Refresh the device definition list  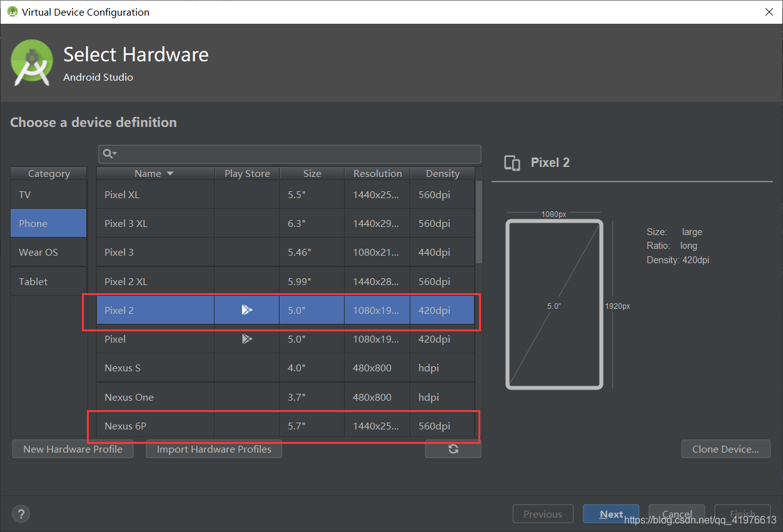click(453, 449)
